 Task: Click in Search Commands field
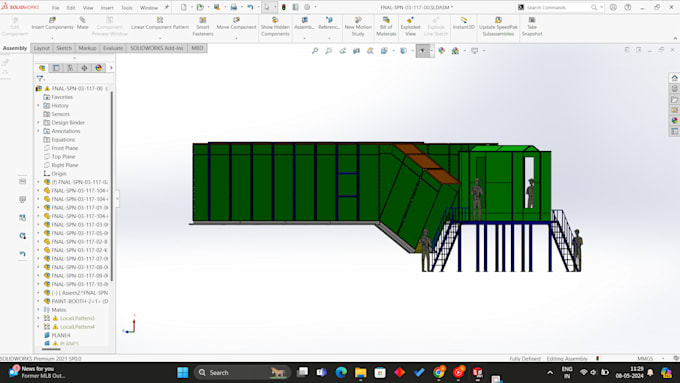point(558,7)
